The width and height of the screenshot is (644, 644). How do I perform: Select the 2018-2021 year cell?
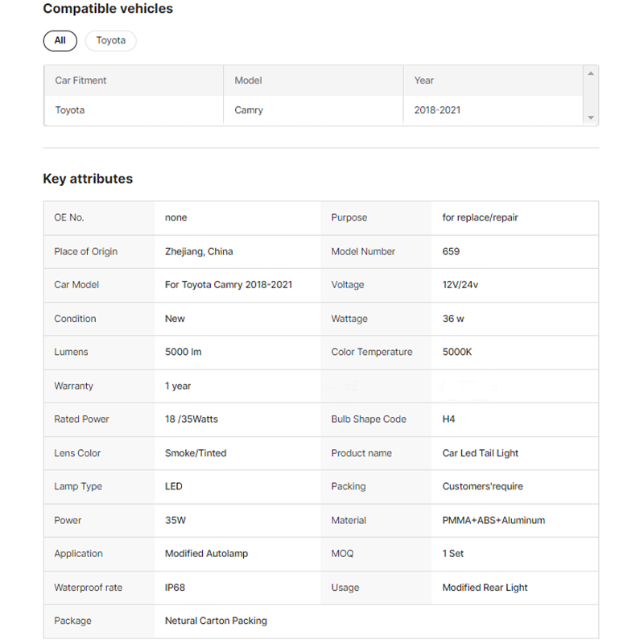point(437,110)
